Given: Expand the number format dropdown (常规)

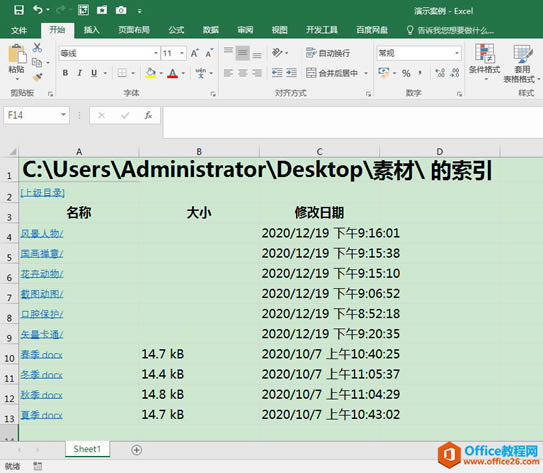Looking at the screenshot, I should pos(457,53).
